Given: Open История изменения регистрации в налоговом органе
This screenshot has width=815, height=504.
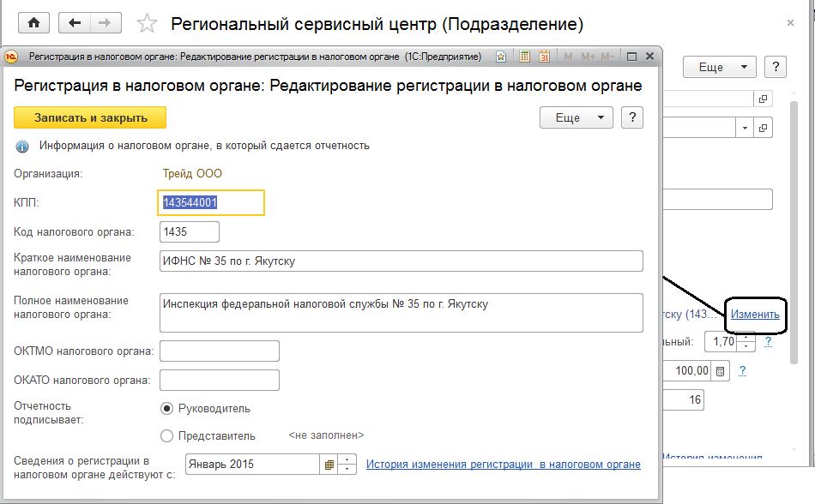Looking at the screenshot, I should [503, 465].
